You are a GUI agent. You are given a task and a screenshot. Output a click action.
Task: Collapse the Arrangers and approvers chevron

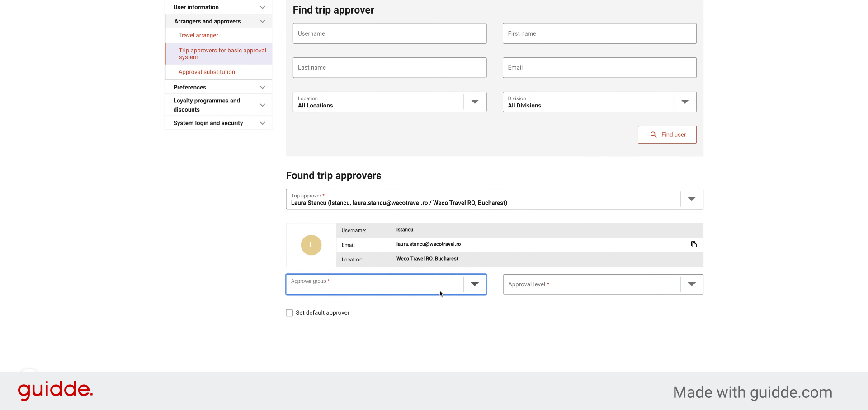262,21
